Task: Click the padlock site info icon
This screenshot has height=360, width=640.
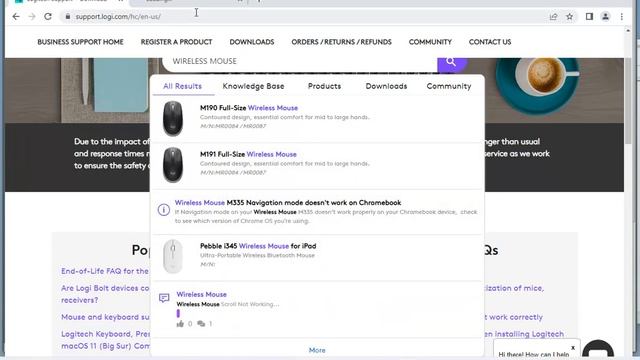Action: pyautogui.click(x=67, y=17)
